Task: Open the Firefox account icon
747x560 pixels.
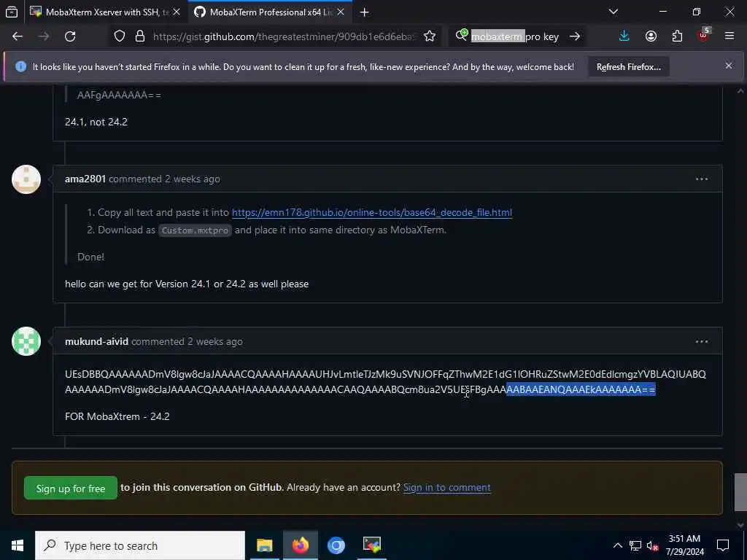Action: (651, 36)
